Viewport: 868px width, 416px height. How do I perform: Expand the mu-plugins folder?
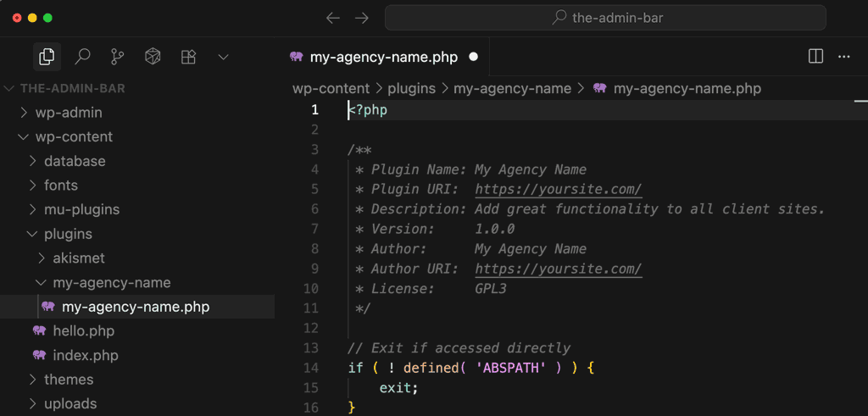(x=32, y=210)
